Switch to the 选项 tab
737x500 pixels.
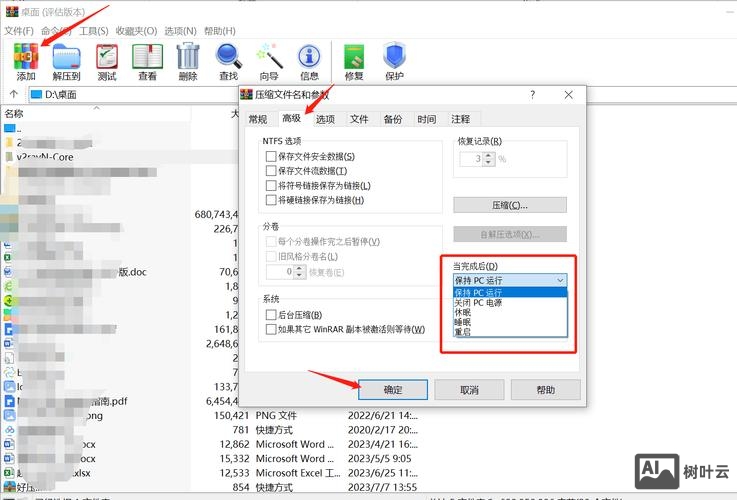[325, 119]
